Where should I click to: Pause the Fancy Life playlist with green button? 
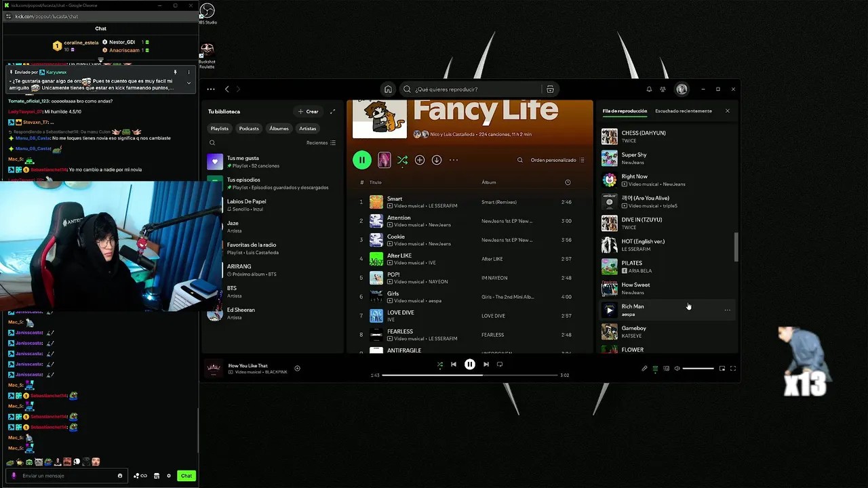coord(362,160)
